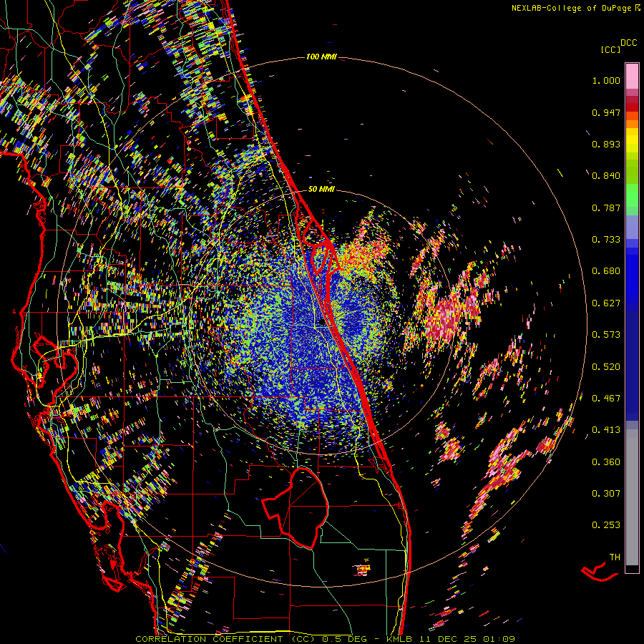Click the 11 DEC 25 date text
This screenshot has width=644, height=644.
448,639
